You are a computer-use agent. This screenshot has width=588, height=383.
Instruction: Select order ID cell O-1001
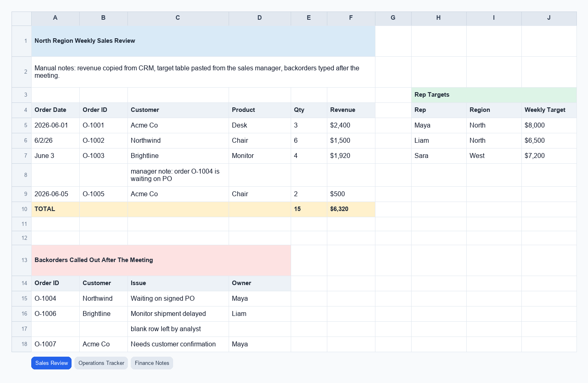click(104, 125)
